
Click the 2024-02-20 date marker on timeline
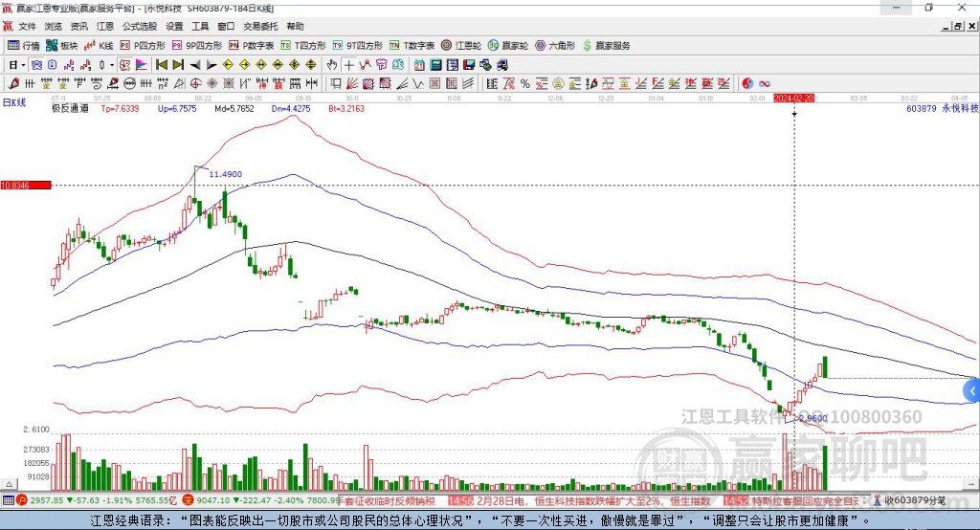coord(793,99)
